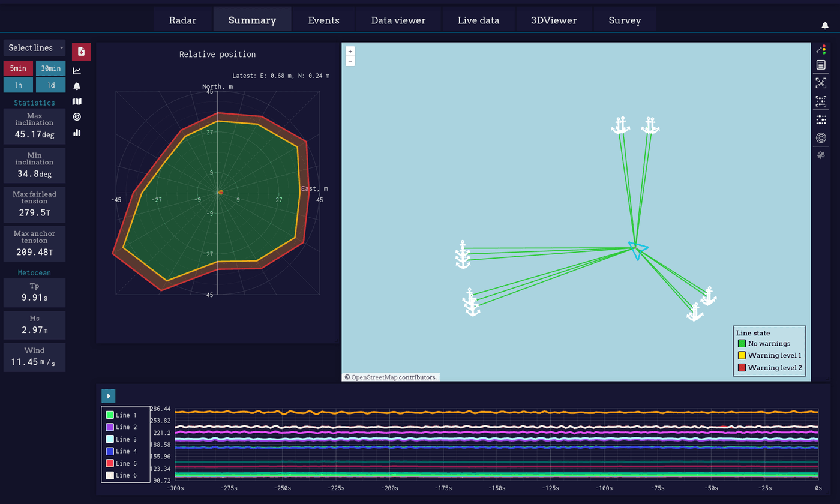
Task: Open the OpenStreetMap attribution link
Action: pyautogui.click(x=374, y=377)
